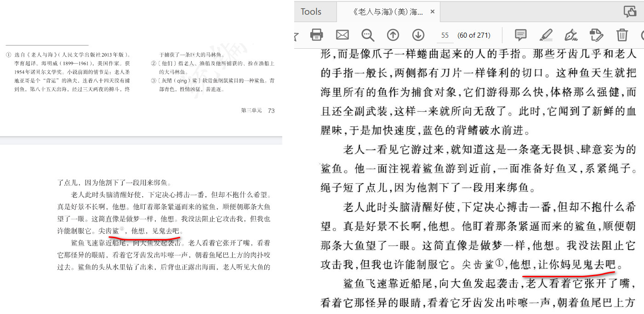
Task: Click page number 73 on left document
Action: [x=271, y=110]
